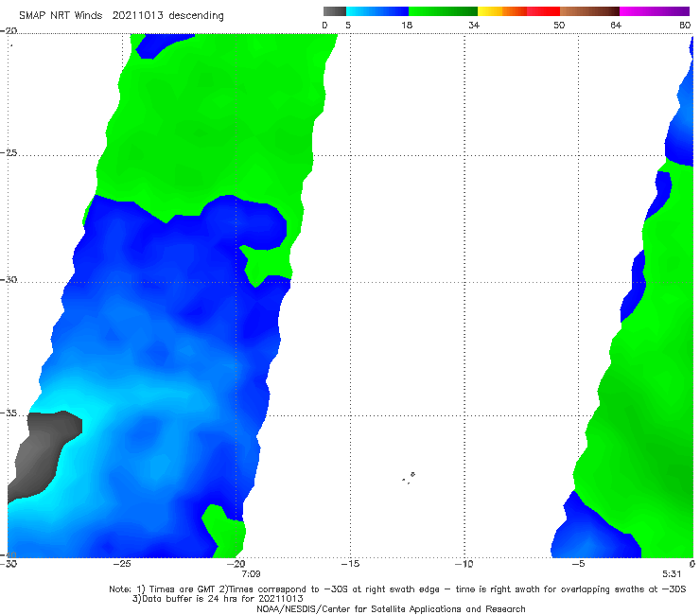Click color bar label '5'
This screenshot has width=700, height=615.
click(348, 25)
